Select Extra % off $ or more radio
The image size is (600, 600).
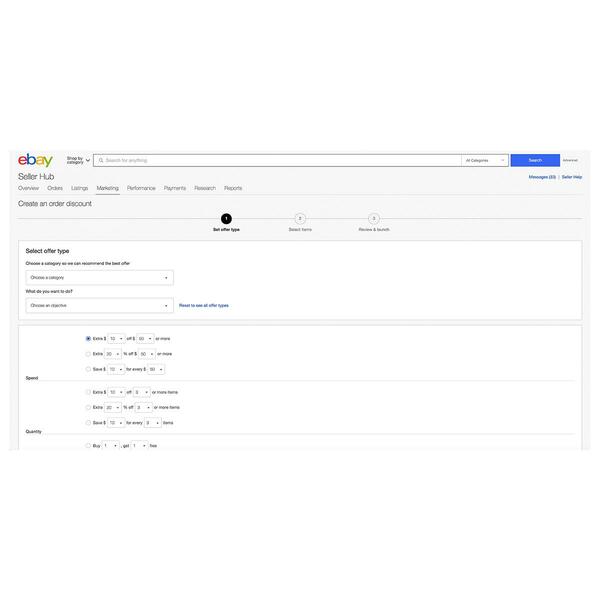pos(88,354)
